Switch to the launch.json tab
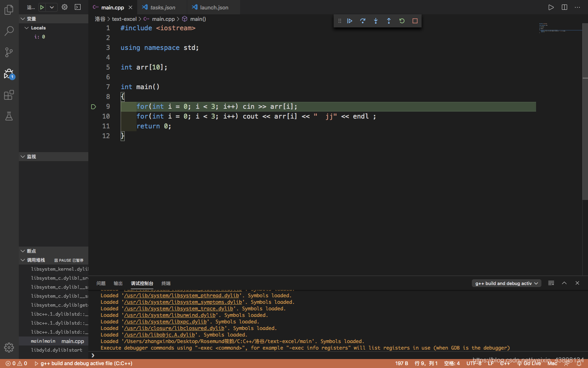The width and height of the screenshot is (588, 368). tap(214, 7)
